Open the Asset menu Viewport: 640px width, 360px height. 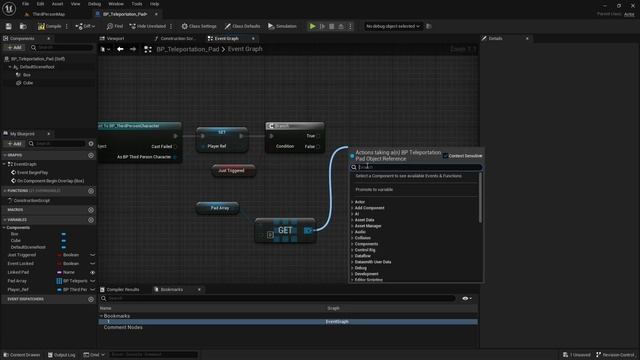click(57, 4)
